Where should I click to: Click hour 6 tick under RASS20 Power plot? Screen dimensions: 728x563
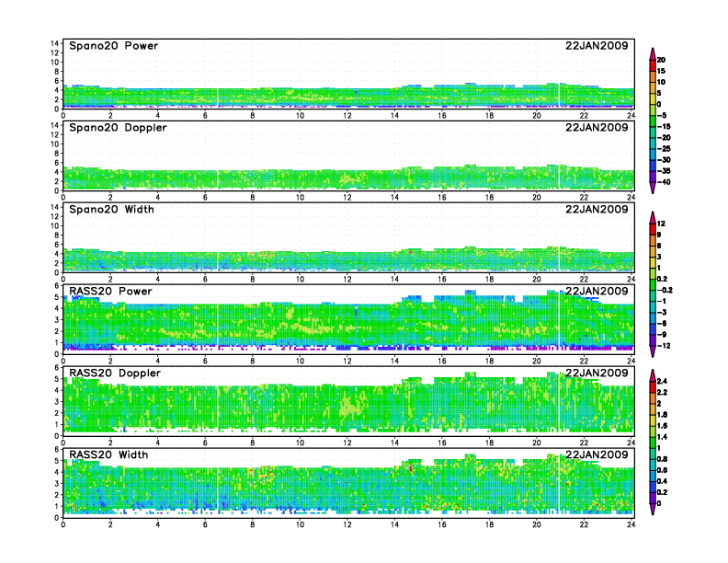click(x=205, y=361)
